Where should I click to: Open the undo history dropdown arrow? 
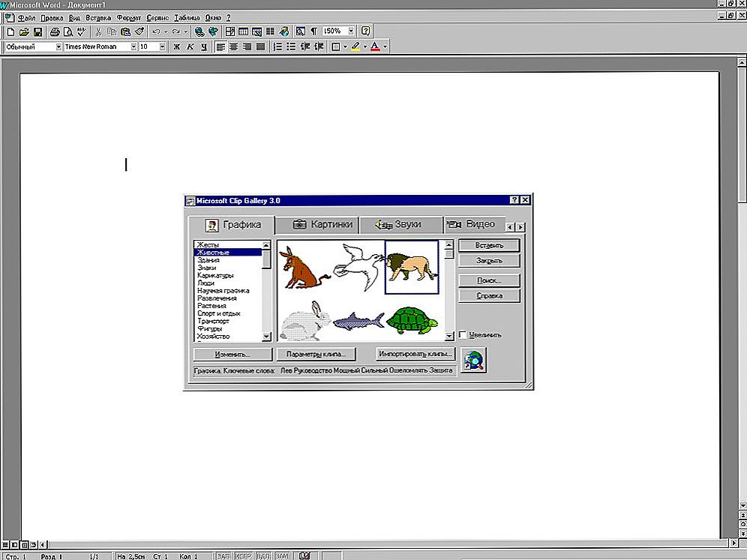tap(166, 32)
